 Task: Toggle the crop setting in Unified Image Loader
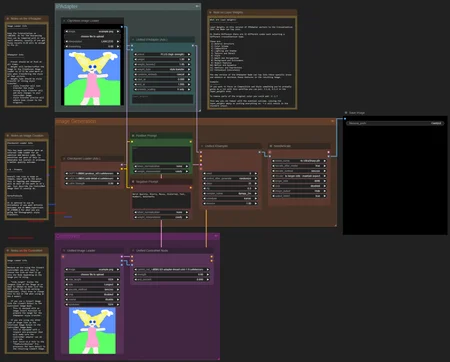pyautogui.click(x=92, y=294)
